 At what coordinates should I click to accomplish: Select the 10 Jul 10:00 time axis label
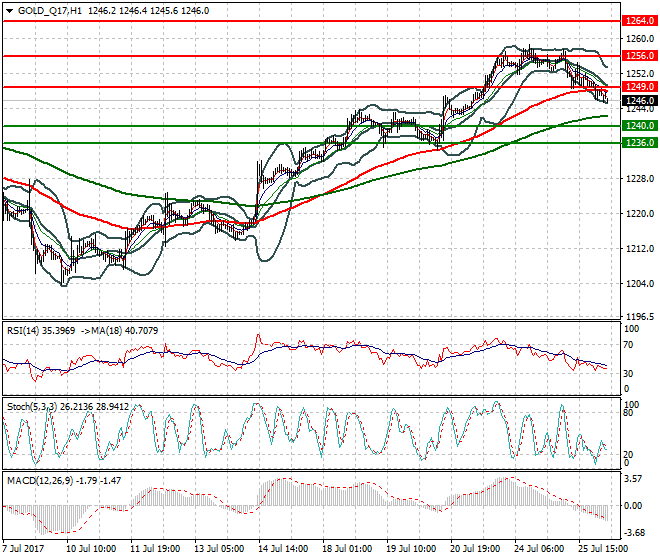coord(91,549)
